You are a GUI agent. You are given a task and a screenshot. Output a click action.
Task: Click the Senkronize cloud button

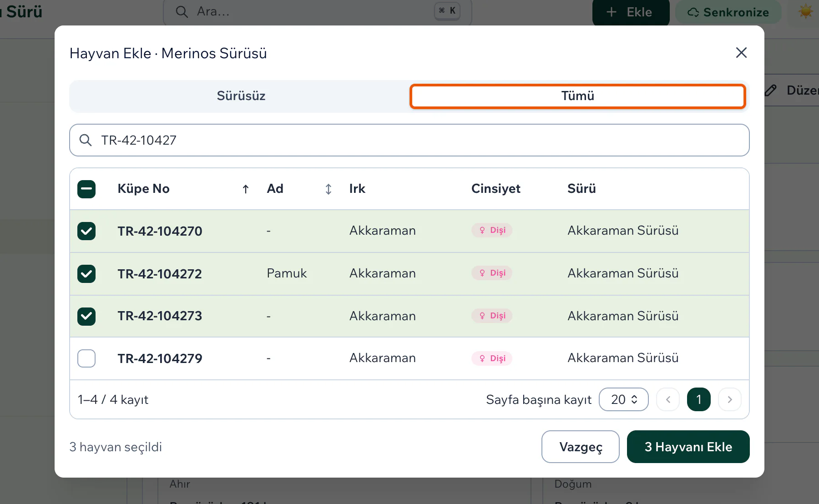point(728,12)
